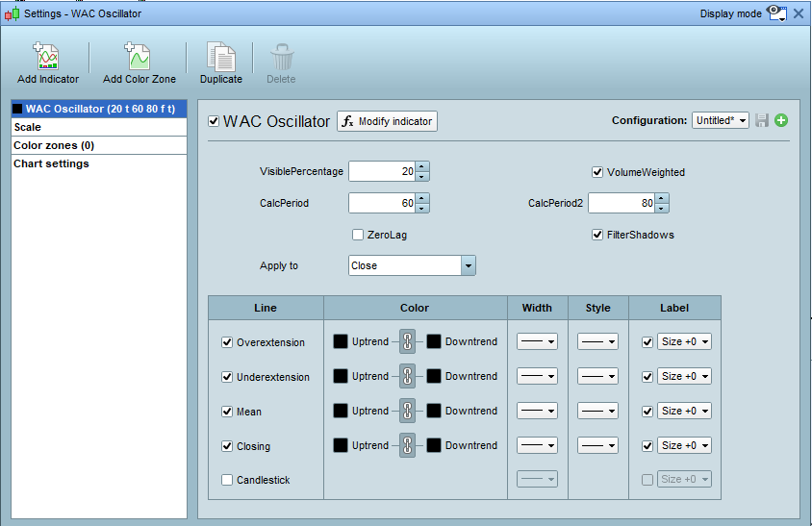Open the Scale section
This screenshot has height=526, width=812.
[99, 127]
